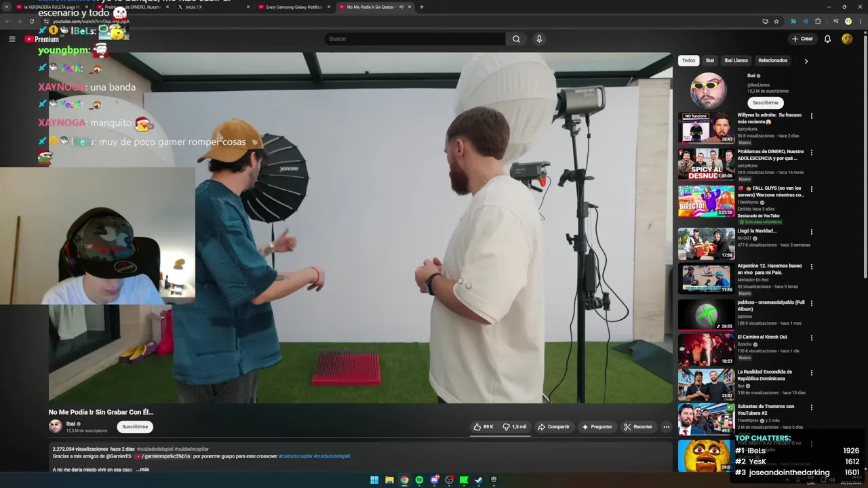This screenshot has height=488, width=868.
Task: Open FALL GUYS DIRECTO video thumbnail
Action: 706,201
